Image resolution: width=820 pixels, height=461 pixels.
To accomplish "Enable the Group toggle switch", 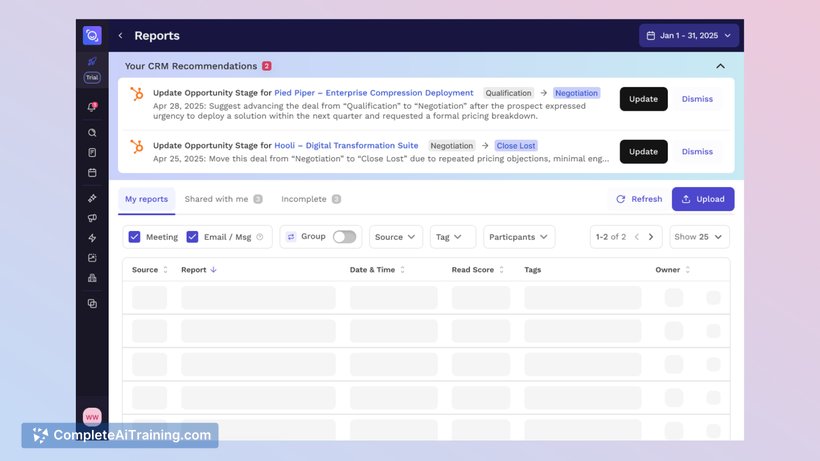I will 344,237.
